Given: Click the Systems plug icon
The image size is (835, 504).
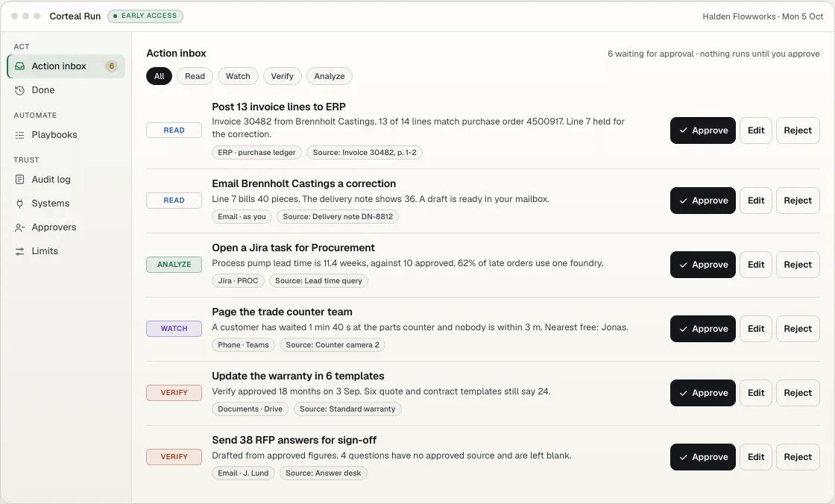Looking at the screenshot, I should pyautogui.click(x=19, y=204).
